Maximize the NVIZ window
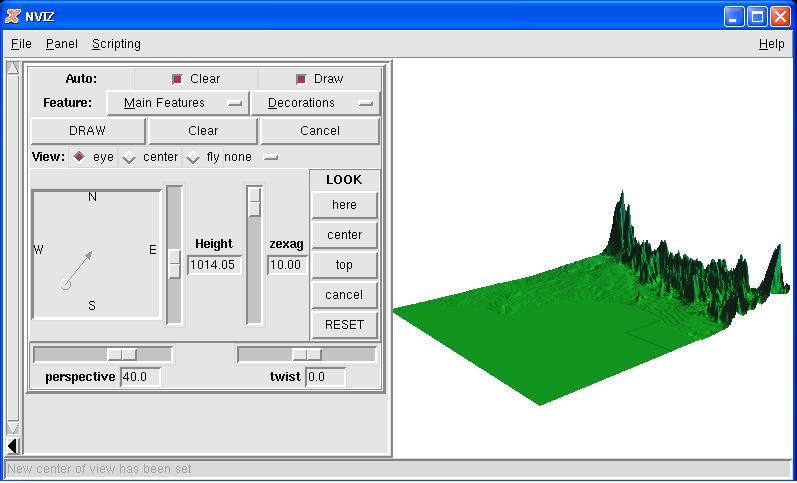797x483 pixels. pyautogui.click(x=757, y=17)
